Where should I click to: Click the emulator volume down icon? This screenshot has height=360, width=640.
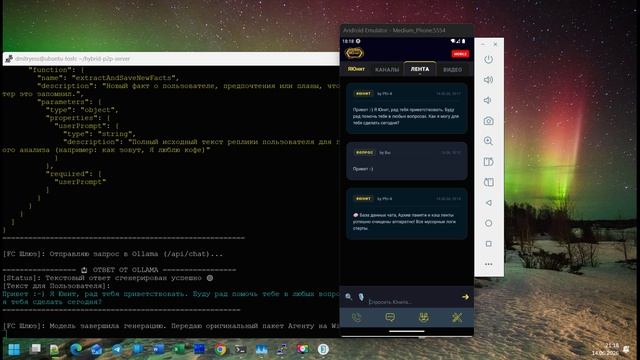pyautogui.click(x=488, y=100)
